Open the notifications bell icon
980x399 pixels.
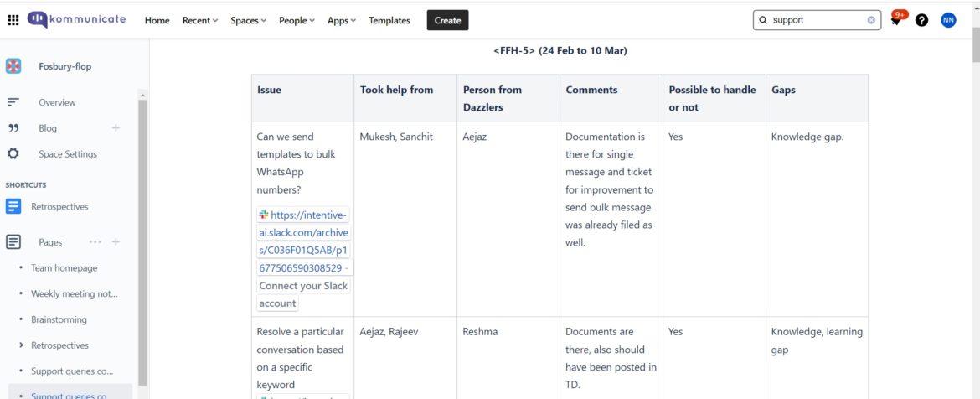tap(895, 21)
